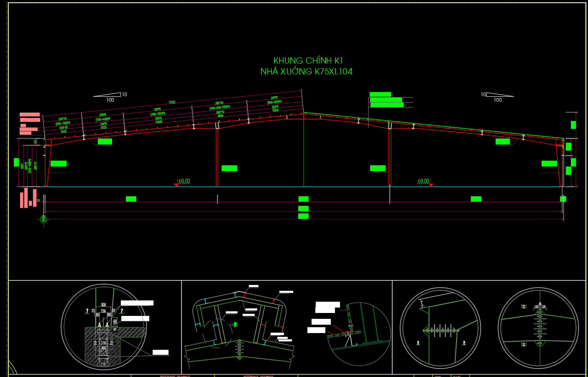Screen dimensions: 588x377
Task: Click the right roof slope triangle symbol
Action: pyautogui.click(x=499, y=95)
